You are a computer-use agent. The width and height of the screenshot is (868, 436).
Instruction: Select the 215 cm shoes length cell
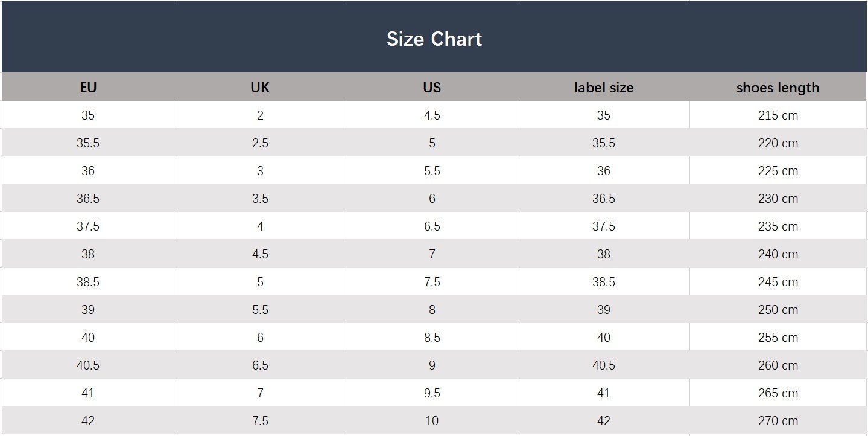point(778,115)
